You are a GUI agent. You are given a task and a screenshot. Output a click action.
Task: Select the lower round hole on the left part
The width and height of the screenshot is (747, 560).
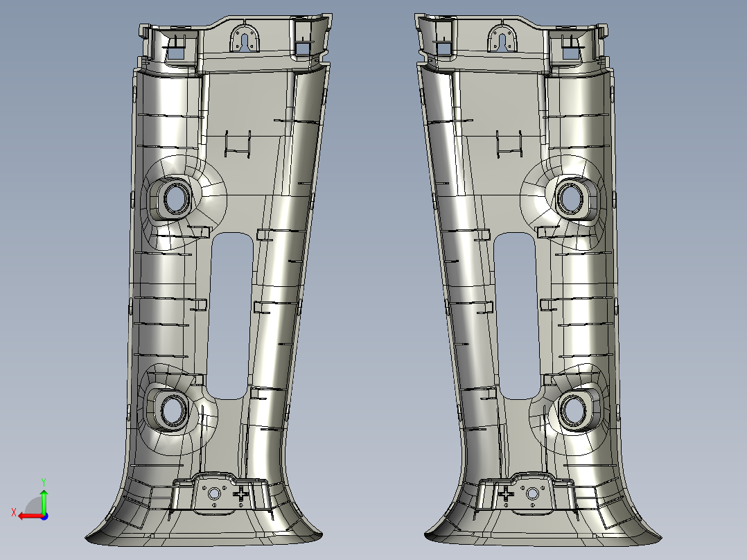(x=173, y=410)
